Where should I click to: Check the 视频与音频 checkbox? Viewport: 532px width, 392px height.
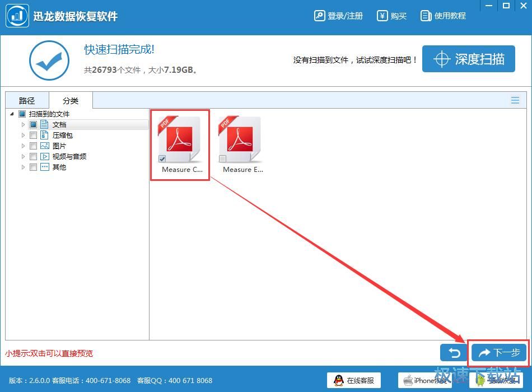click(x=33, y=156)
